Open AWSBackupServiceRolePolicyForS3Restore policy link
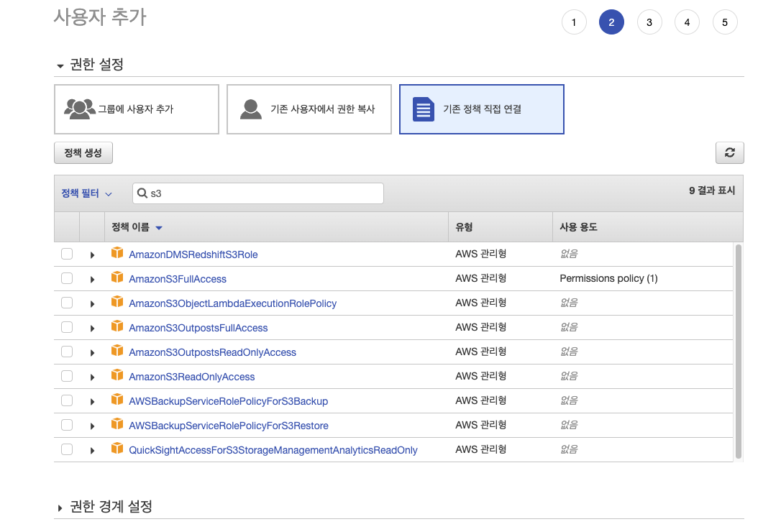 pyautogui.click(x=229, y=426)
